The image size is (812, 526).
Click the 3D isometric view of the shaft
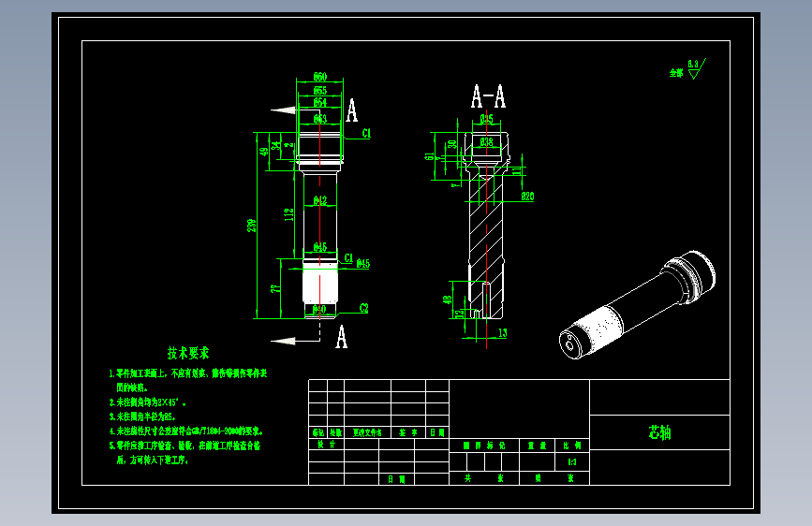pos(638,304)
